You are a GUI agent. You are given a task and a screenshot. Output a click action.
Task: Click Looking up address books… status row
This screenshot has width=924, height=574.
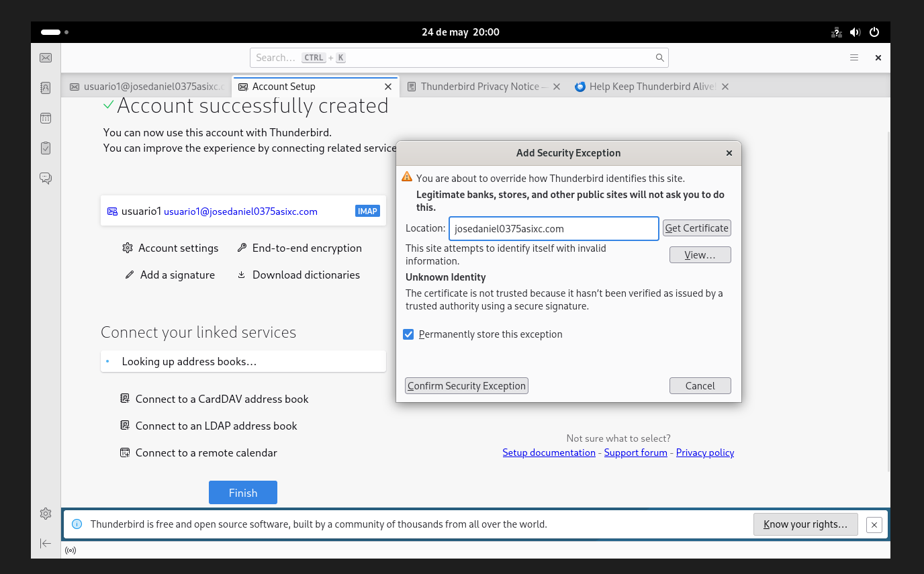point(243,362)
